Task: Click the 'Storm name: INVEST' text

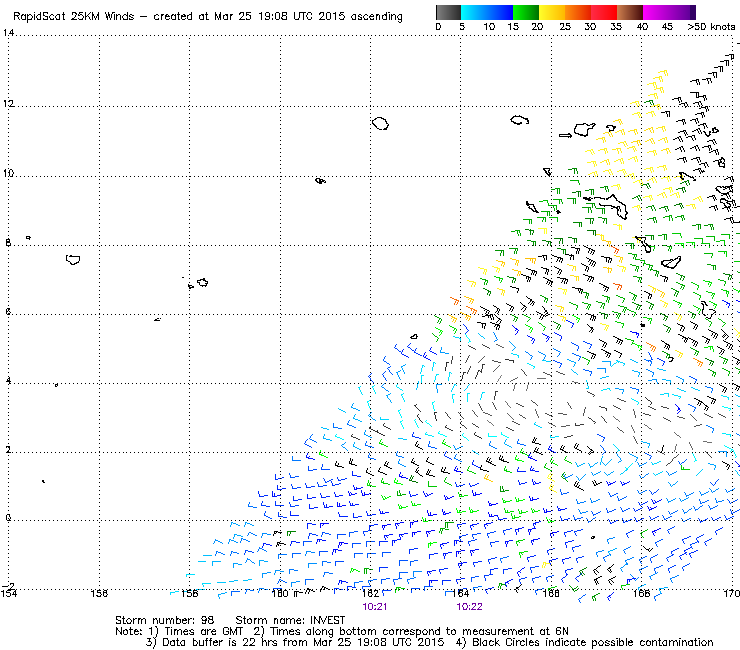Action: (290, 620)
